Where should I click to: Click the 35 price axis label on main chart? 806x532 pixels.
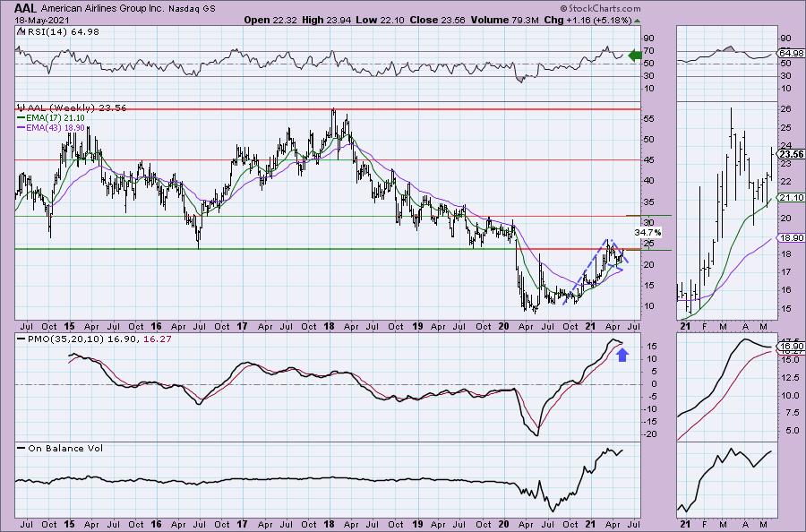[649, 202]
